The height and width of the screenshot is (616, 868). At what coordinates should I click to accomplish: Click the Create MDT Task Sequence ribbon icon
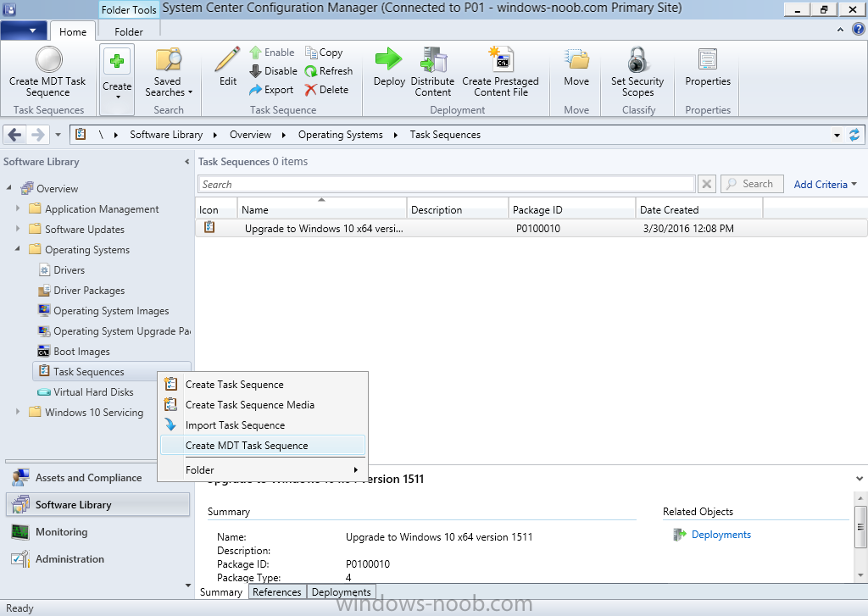48,59
